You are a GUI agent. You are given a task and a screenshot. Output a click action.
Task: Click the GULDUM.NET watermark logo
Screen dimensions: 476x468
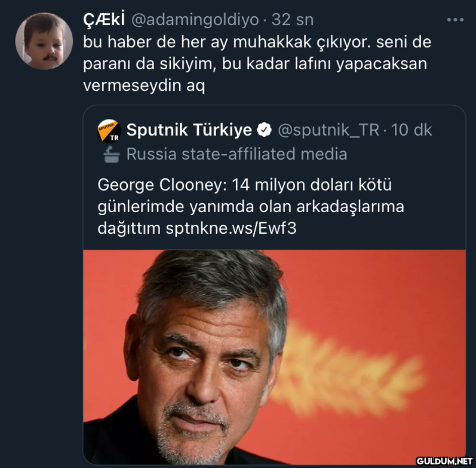(443, 461)
